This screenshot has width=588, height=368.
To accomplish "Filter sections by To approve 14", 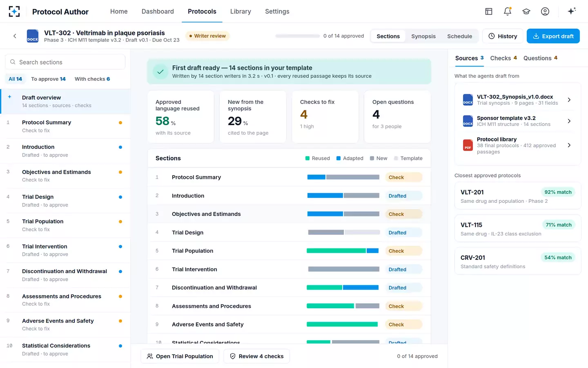I will tap(48, 79).
